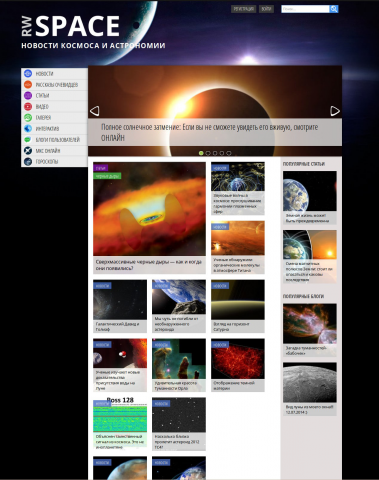Open popular article with Earth globe thumbnail

tap(310, 191)
